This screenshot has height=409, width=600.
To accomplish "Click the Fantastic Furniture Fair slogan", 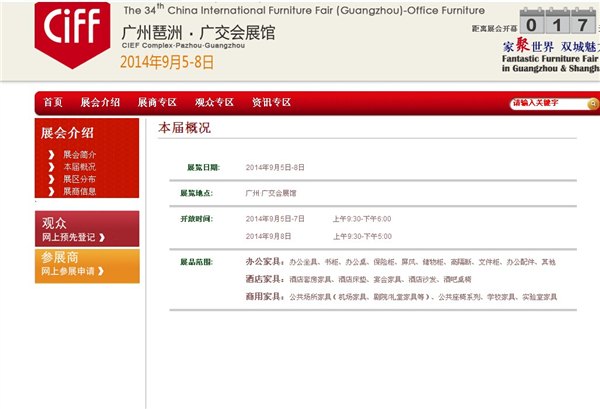I will click(x=551, y=64).
